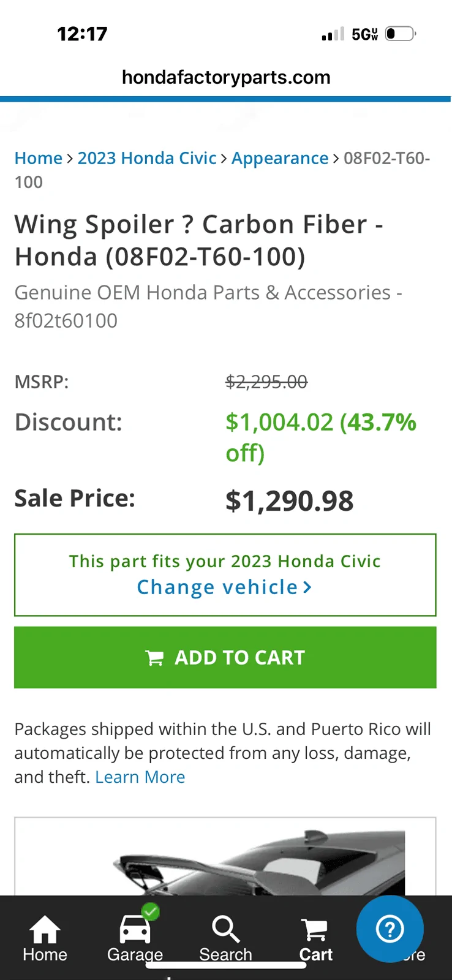Open the 2023 Honda Civic breadcrumb
Screen dimensions: 452x980
[147, 158]
